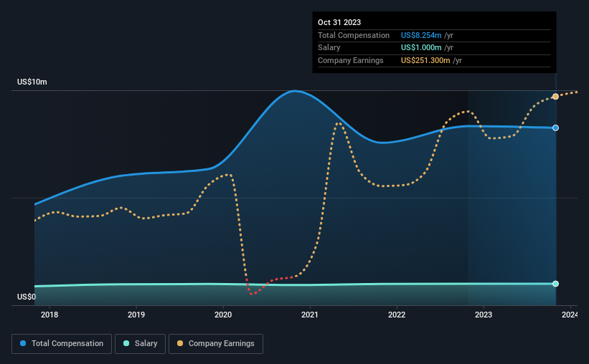The width and height of the screenshot is (589, 364).
Task: Select the Total Compensation marker at Oct 2023
Action: tap(555, 128)
